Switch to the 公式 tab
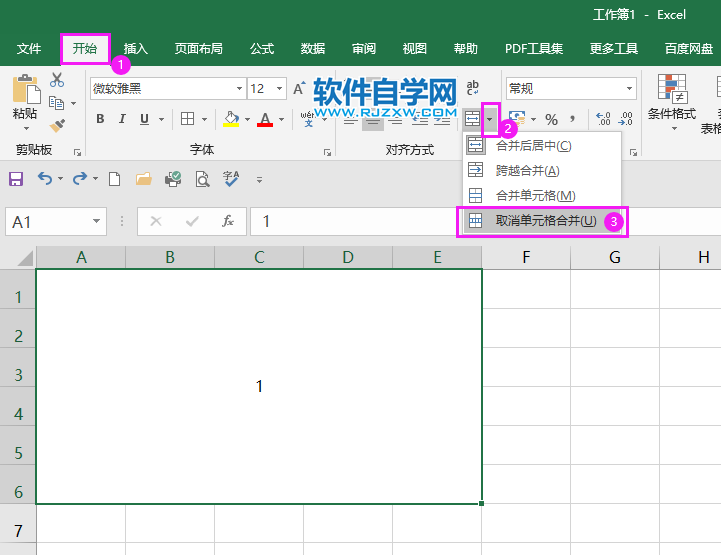 262,48
